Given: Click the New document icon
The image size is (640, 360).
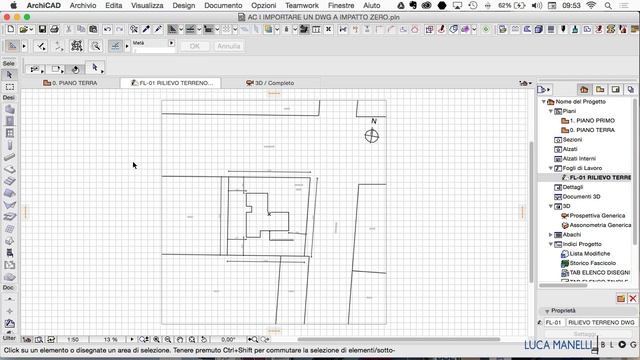Looking at the screenshot, I should click(11, 29).
